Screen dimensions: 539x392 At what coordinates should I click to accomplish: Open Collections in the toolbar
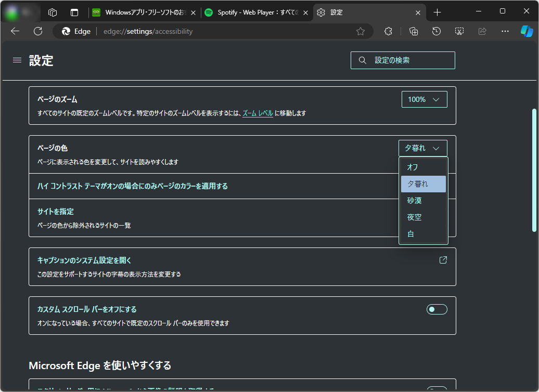(x=413, y=31)
